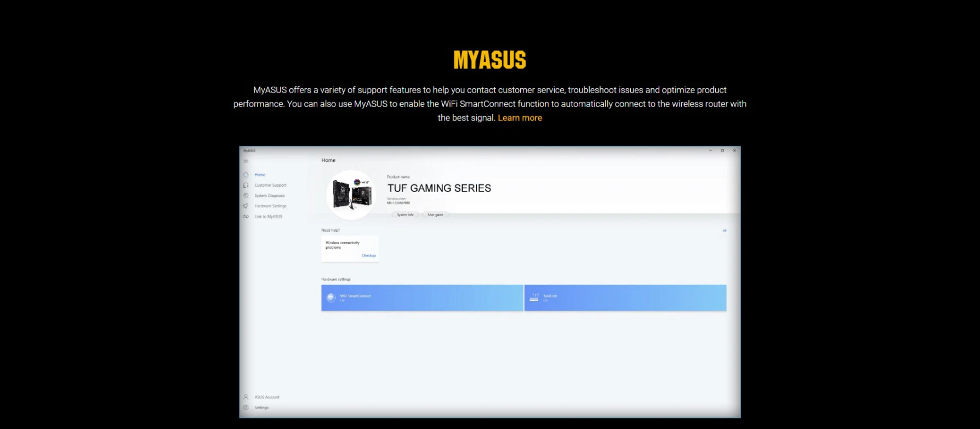Click the All link beside Need help
Viewport: 980px width, 429px height.
pyautogui.click(x=724, y=230)
